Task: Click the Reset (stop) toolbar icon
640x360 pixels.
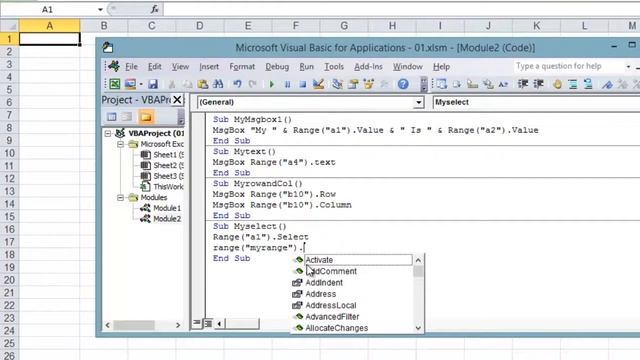Action: tap(302, 84)
